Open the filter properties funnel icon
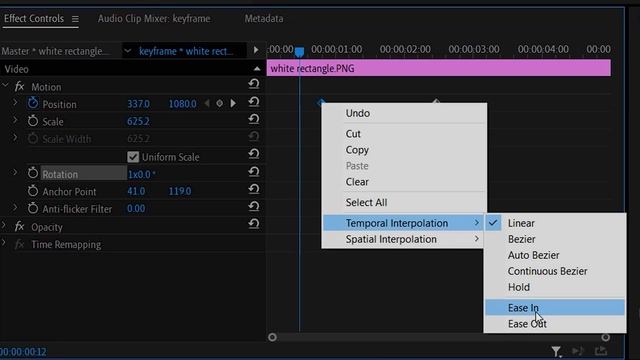 point(556,351)
